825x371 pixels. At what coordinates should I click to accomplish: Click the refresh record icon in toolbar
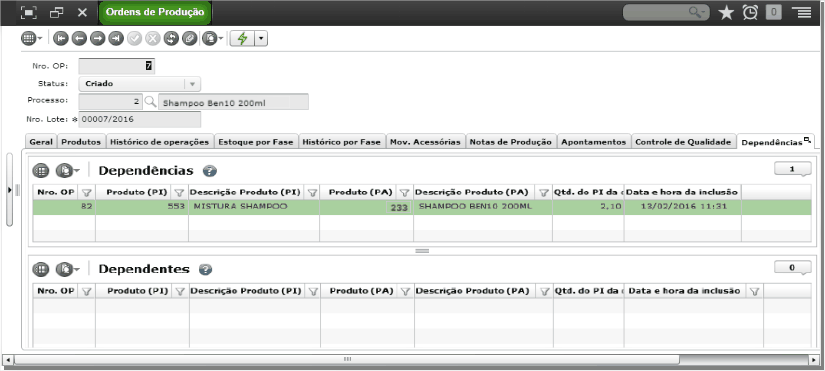click(x=171, y=38)
